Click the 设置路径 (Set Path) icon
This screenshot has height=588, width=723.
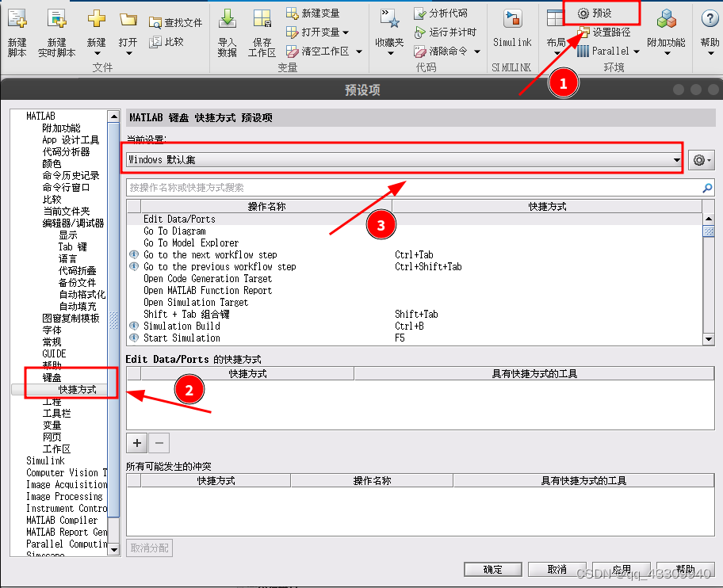click(583, 32)
